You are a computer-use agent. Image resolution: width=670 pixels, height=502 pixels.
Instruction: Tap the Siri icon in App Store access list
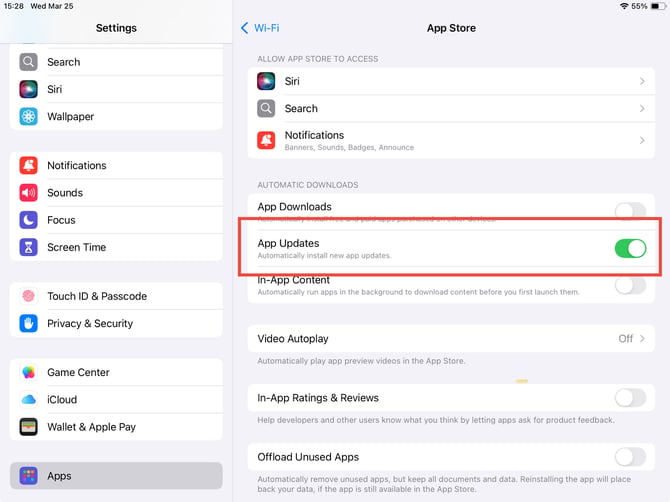click(x=266, y=81)
